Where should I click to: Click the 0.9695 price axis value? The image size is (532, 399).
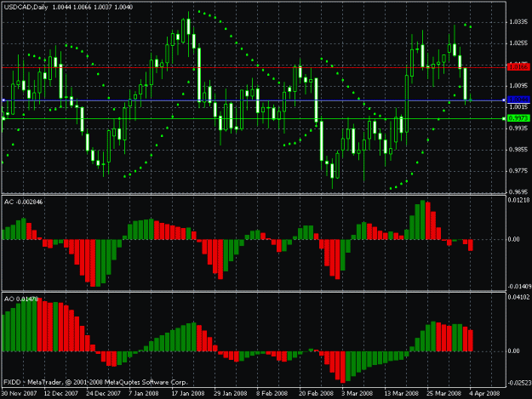coord(518,192)
